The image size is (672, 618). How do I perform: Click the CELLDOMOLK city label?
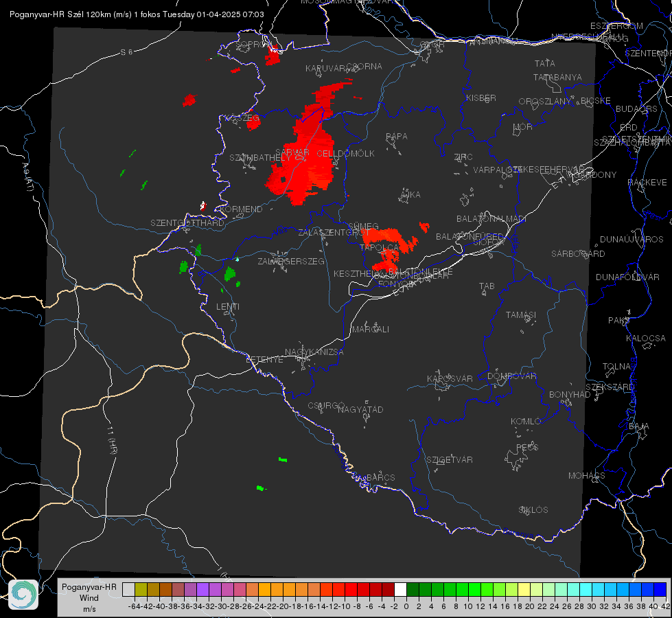[x=345, y=153]
